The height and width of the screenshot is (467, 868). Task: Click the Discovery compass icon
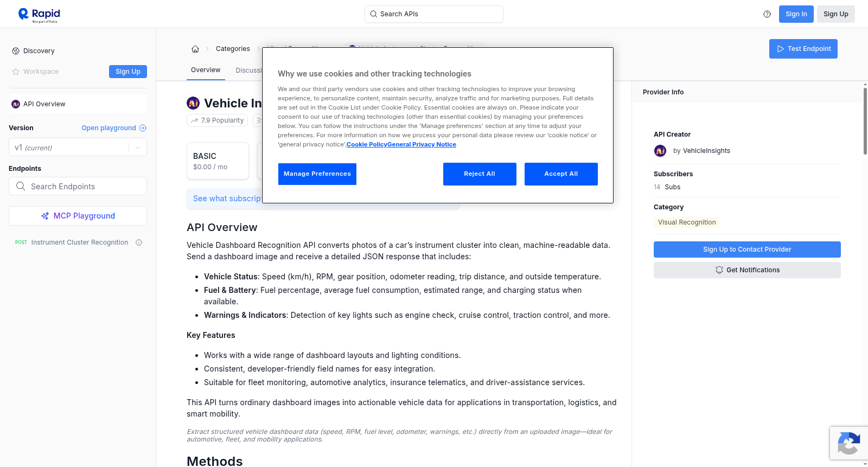click(x=16, y=51)
